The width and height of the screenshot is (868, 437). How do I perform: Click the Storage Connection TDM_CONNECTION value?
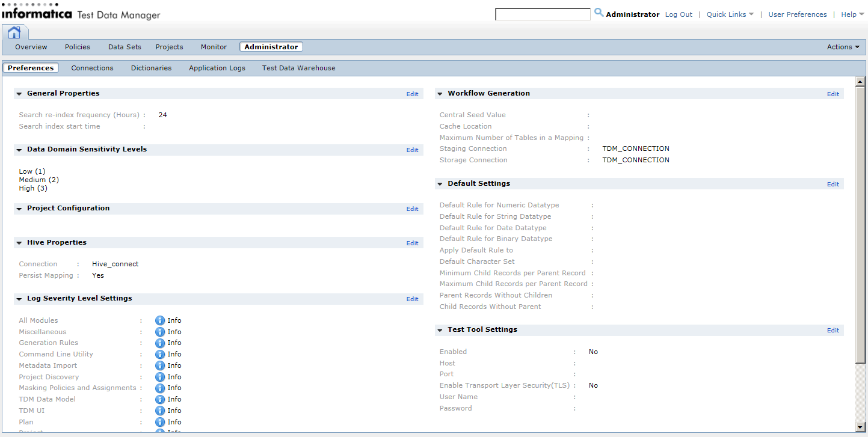(x=636, y=160)
